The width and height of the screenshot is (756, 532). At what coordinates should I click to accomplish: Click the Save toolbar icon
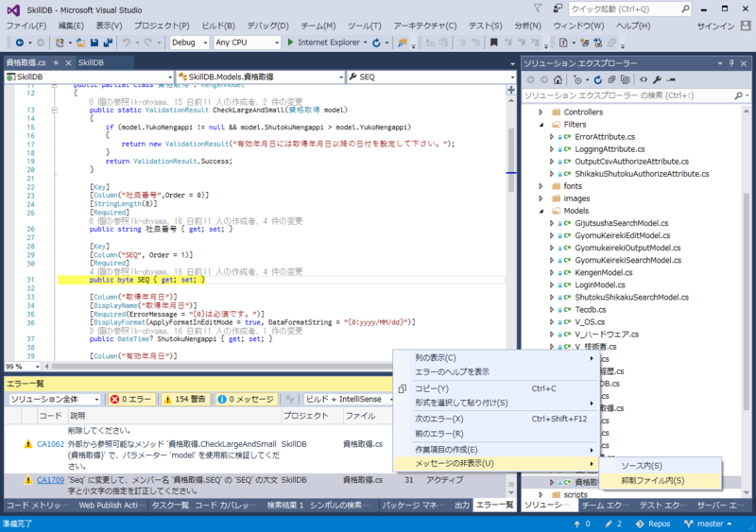point(94,43)
